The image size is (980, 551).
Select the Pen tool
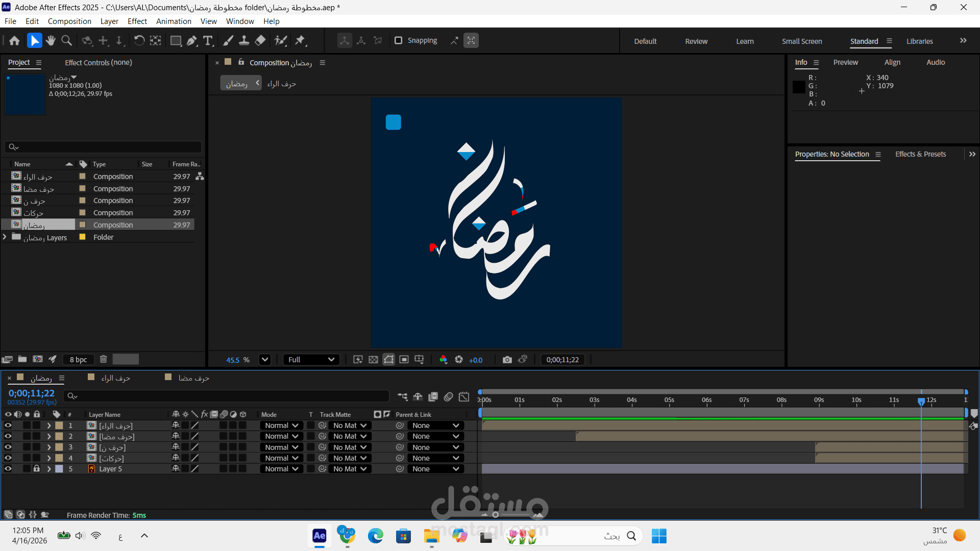tap(192, 41)
